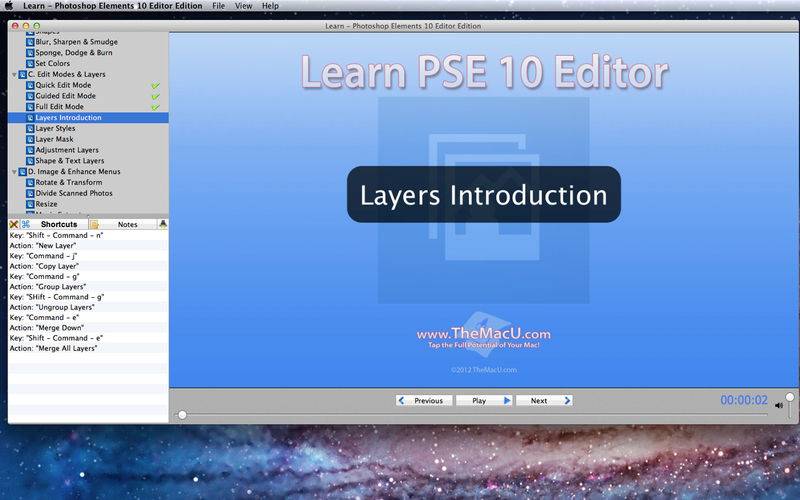Click the lesson icon next to Set Colors
This screenshot has height=500, width=800.
click(30, 63)
